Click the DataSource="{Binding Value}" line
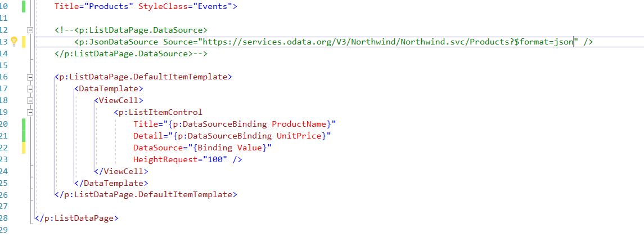Viewport: 644px width, 236px height. pyautogui.click(x=202, y=147)
